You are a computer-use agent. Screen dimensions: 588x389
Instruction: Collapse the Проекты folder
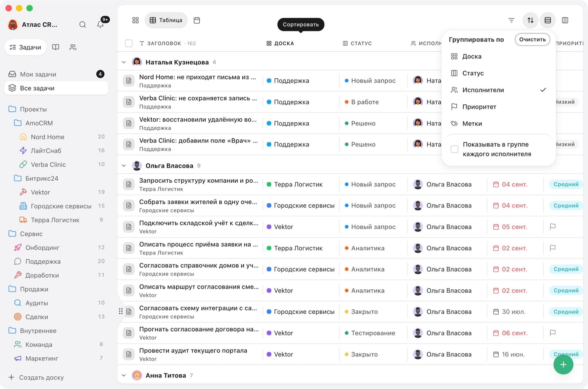coord(56,109)
